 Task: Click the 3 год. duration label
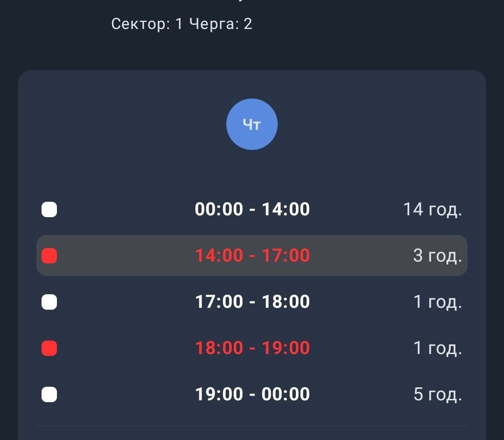pyautogui.click(x=438, y=255)
